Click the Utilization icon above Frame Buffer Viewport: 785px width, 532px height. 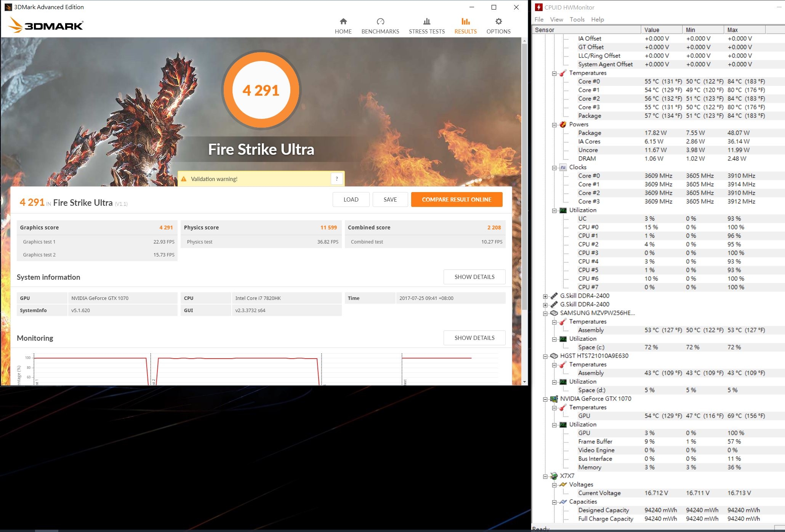(563, 425)
